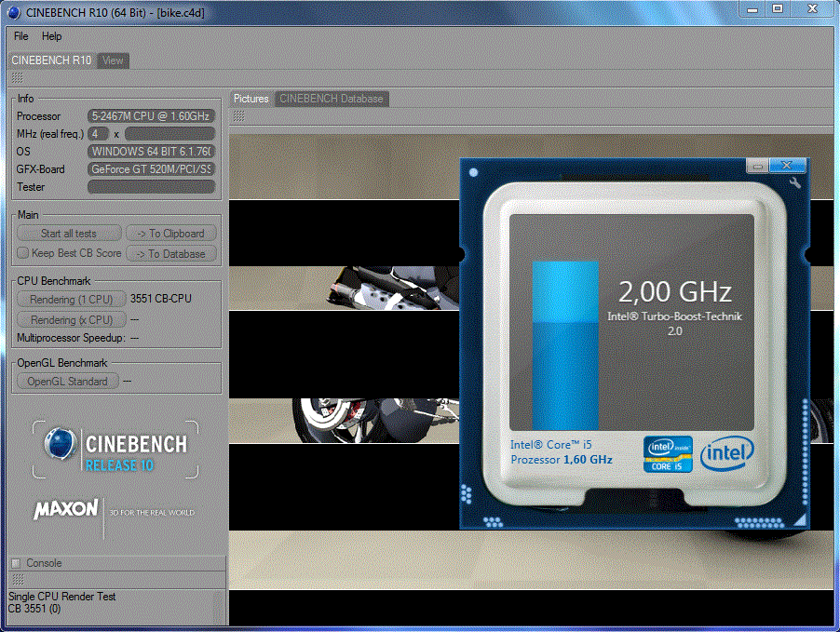Copy results with To Clipboard button
840x632 pixels.
171,234
